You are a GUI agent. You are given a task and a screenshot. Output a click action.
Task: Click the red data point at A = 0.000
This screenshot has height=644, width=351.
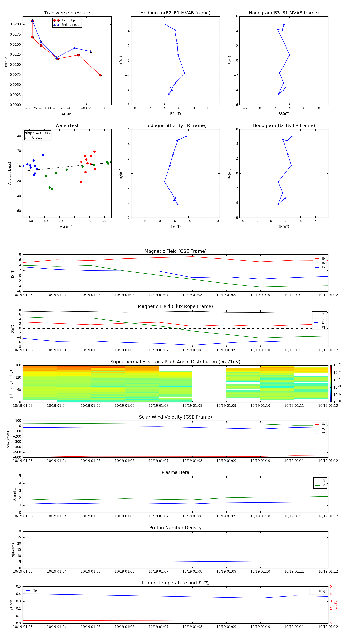point(100,75)
